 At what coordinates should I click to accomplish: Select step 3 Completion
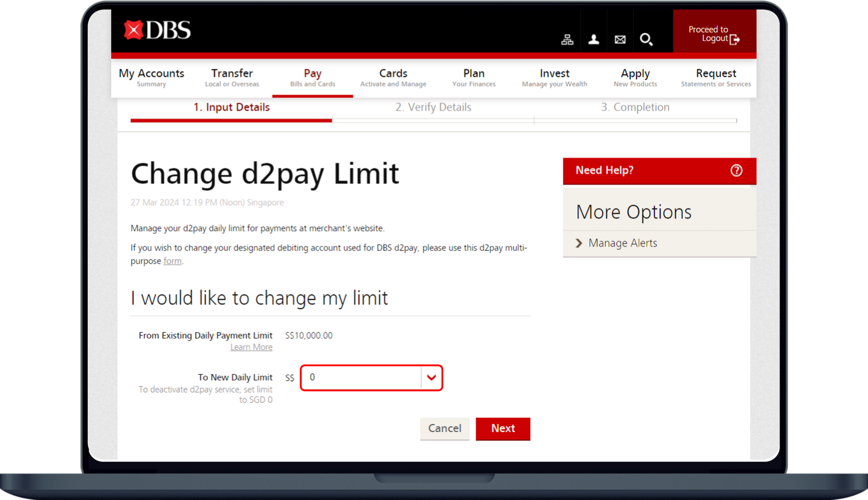click(x=635, y=107)
